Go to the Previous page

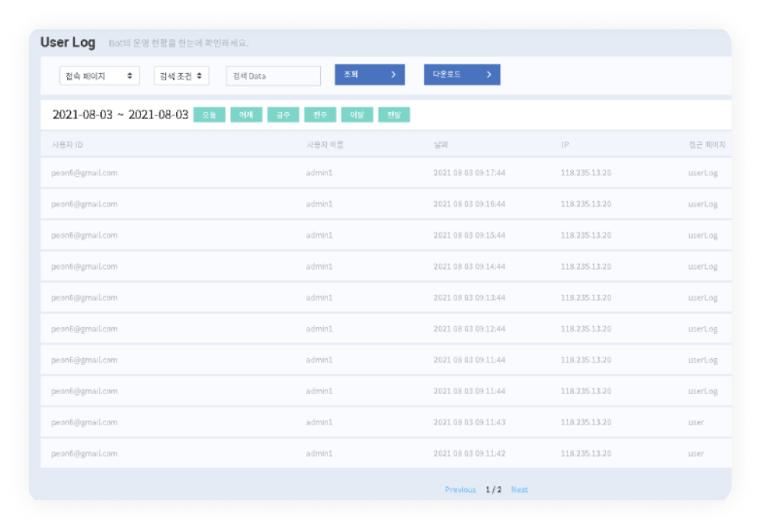(x=460, y=489)
